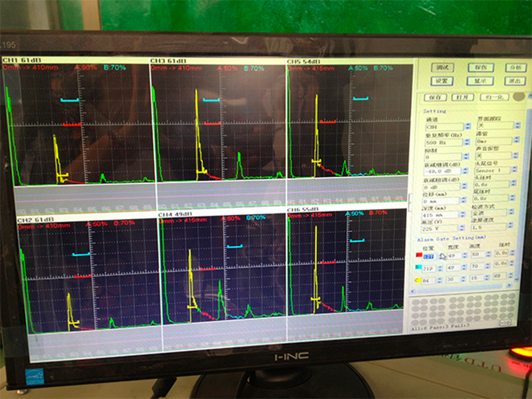Click the cyan gate marker in CH3 plot
This screenshot has width=532, height=399.
[211, 100]
